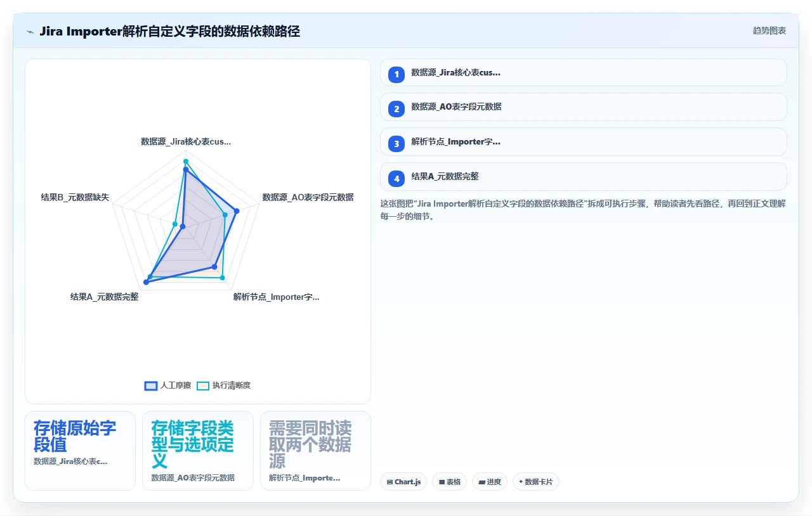812x516 pixels.
Task: Click the teal 执行清晰度 legend swatch
Action: coord(203,385)
